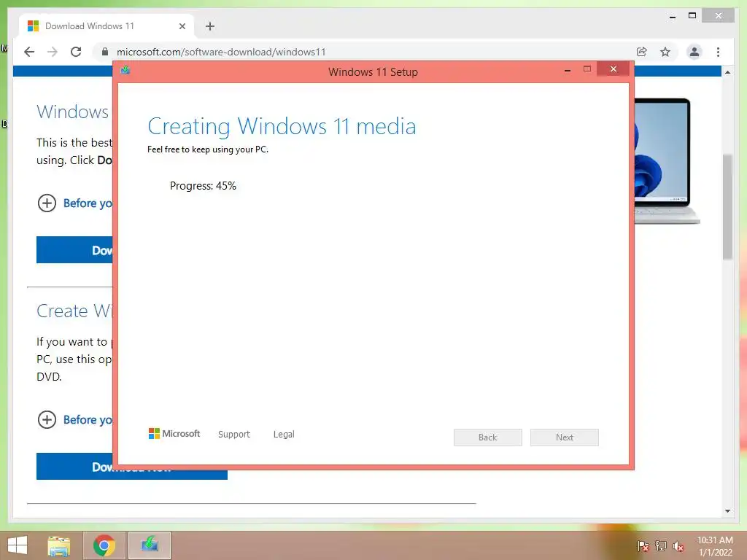Click the Creating Windows 11 media heading
The height and width of the screenshot is (560, 747).
282,127
